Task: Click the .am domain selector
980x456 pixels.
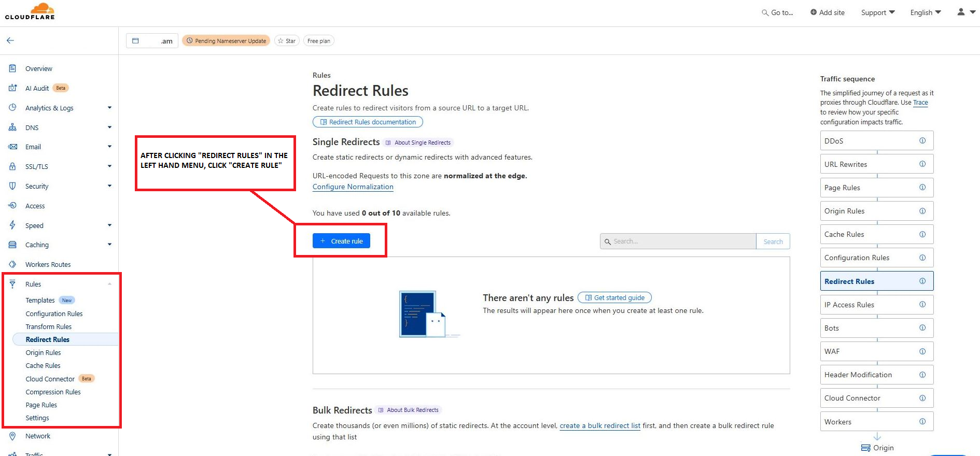Action: 152,41
